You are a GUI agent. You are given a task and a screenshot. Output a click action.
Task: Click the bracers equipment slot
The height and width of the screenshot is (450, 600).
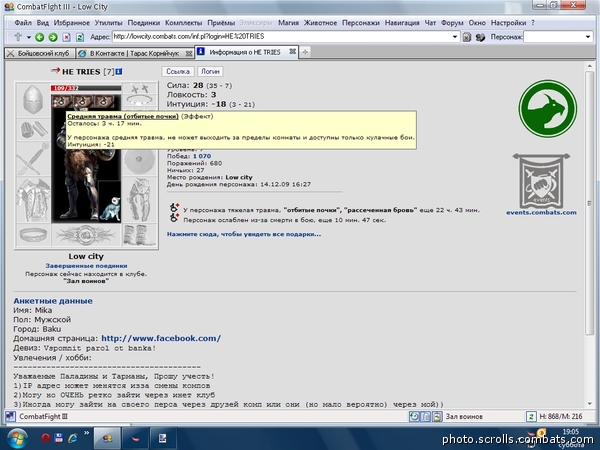tap(33, 130)
